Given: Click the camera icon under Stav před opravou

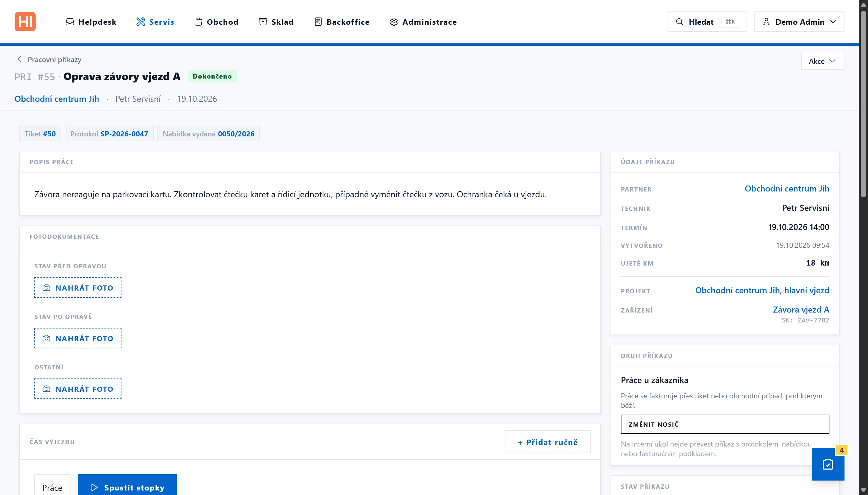Looking at the screenshot, I should coord(46,288).
